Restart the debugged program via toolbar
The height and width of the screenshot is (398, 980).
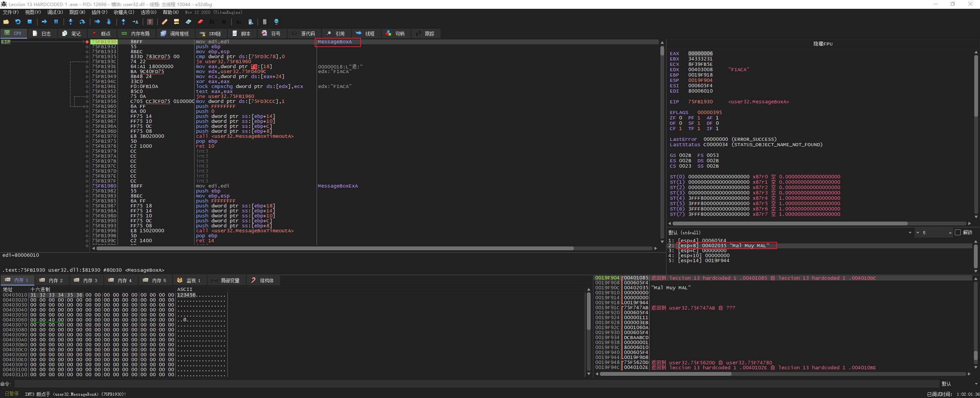[x=18, y=22]
